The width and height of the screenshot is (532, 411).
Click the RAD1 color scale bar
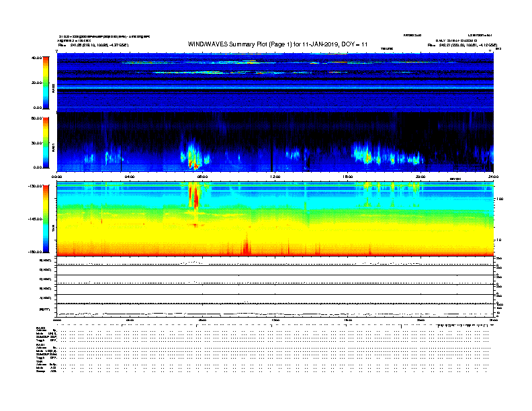(x=46, y=142)
